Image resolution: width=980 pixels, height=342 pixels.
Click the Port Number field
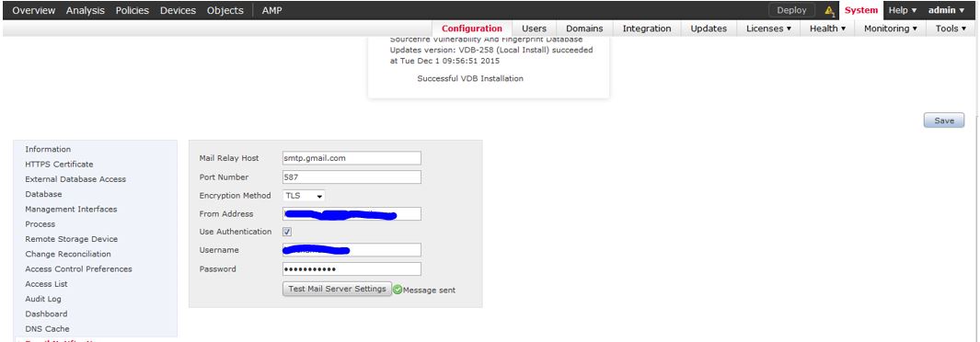coord(352,177)
